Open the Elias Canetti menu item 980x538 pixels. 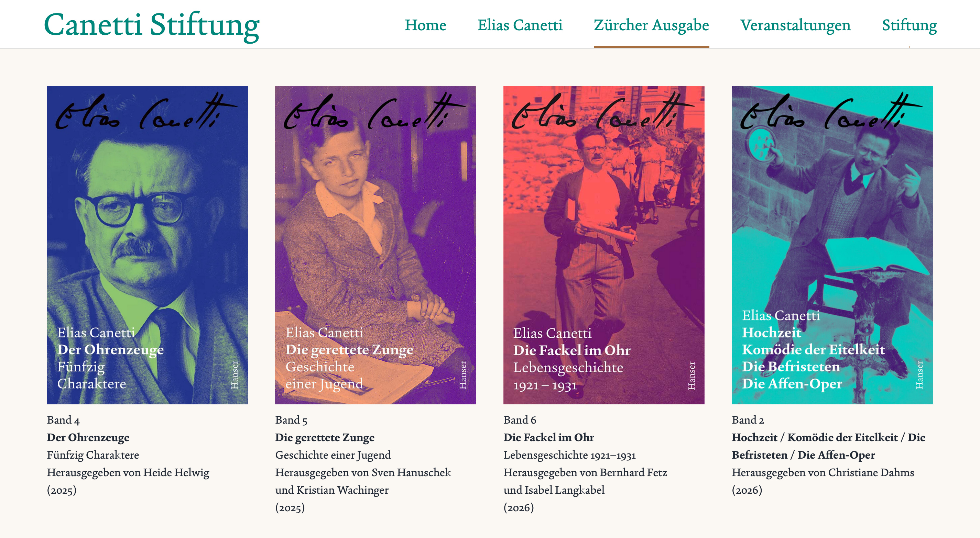click(520, 25)
